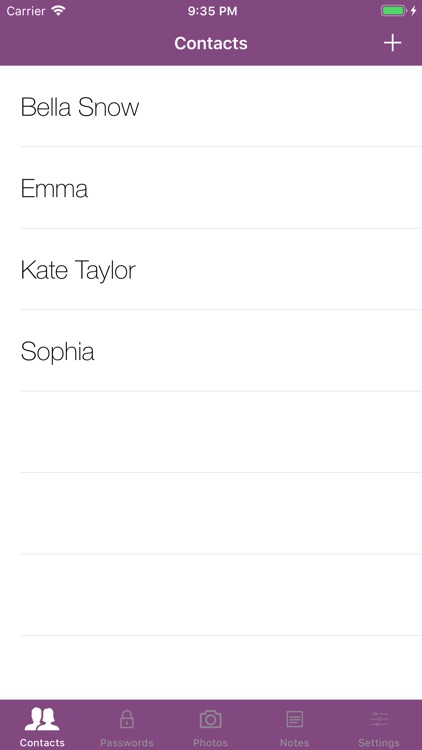This screenshot has height=750, width=422.
Task: Click the Wi-Fi signal icon in status bar
Action: click(x=58, y=11)
